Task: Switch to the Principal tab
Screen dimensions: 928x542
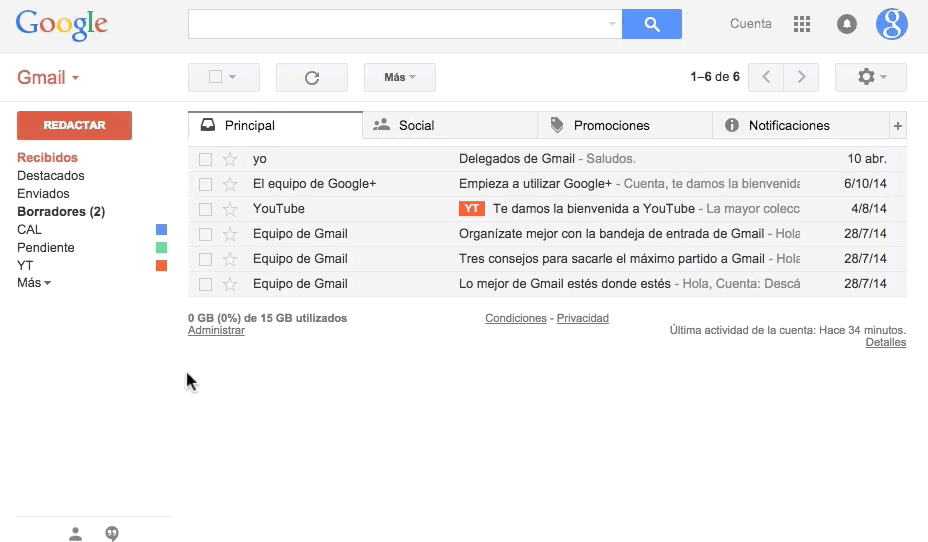Action: [275, 125]
